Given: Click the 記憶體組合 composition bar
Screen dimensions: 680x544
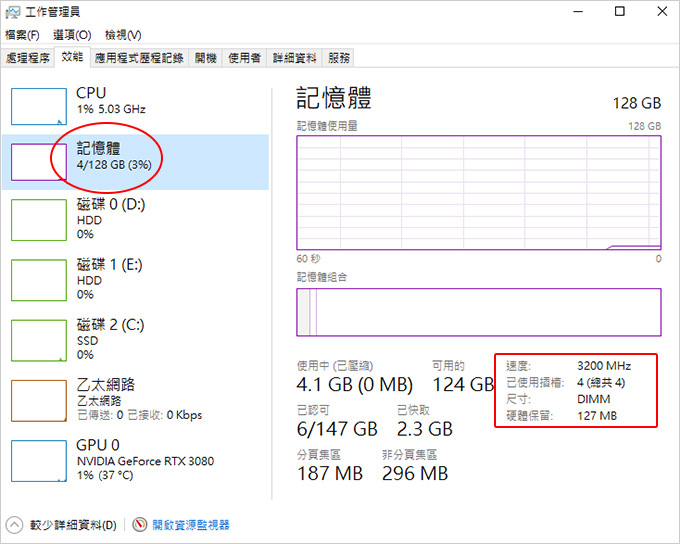Looking at the screenshot, I should coord(479,312).
